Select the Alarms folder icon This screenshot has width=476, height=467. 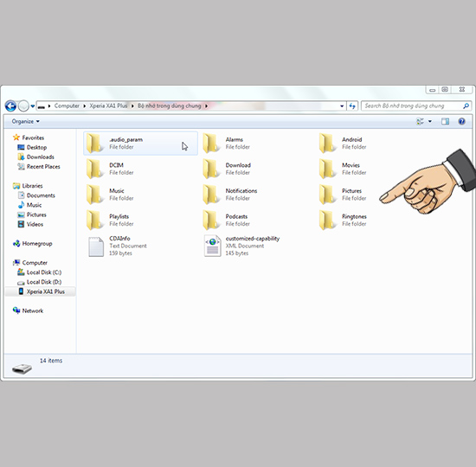coord(210,144)
